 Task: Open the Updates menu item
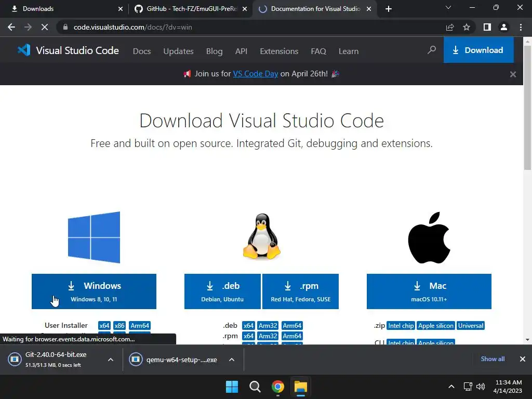click(179, 51)
